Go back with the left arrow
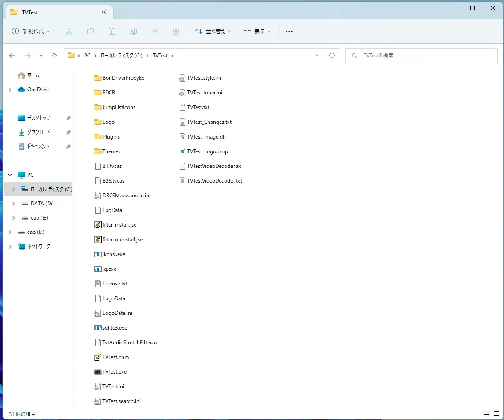504x420 pixels. point(12,56)
